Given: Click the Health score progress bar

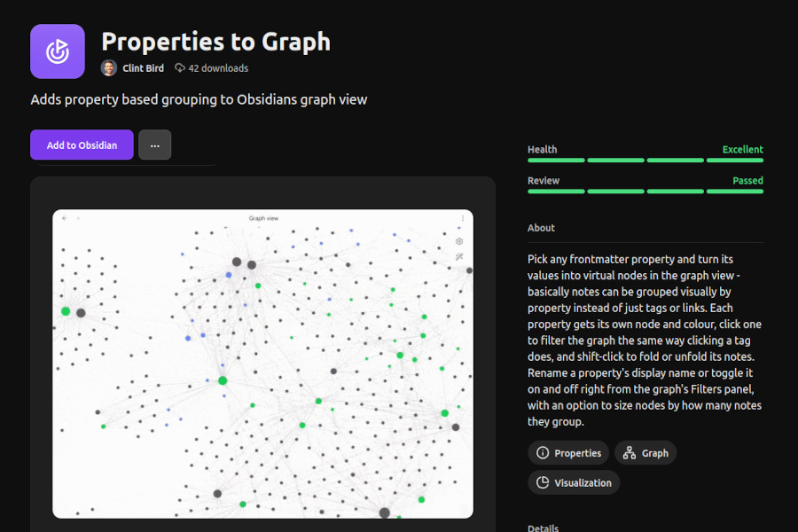Looking at the screenshot, I should [x=645, y=160].
